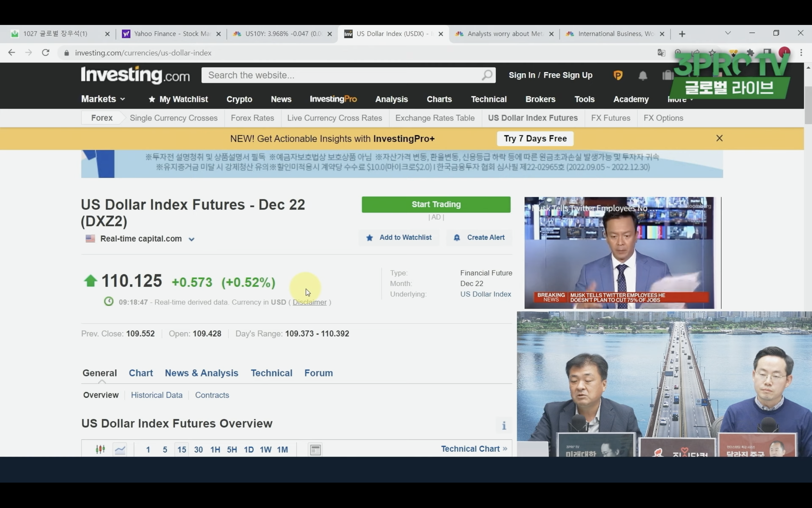812x508 pixels.
Task: Open the Crypto menu
Action: click(x=239, y=99)
